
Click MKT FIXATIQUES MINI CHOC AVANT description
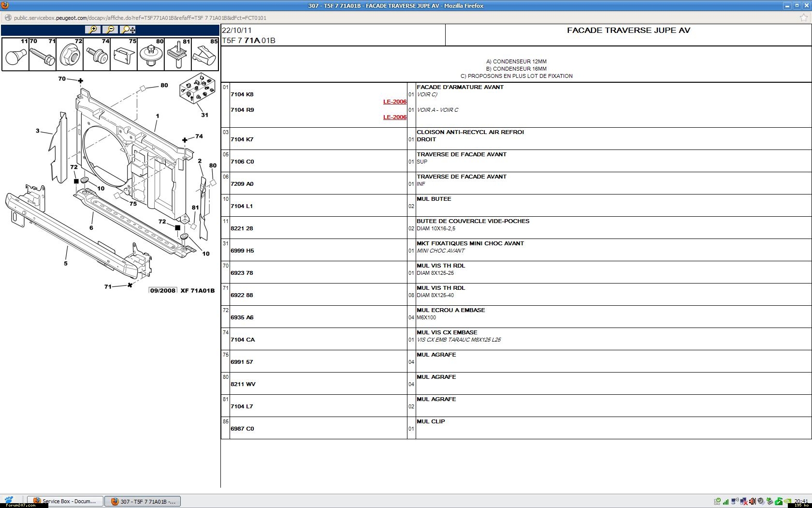click(x=470, y=243)
